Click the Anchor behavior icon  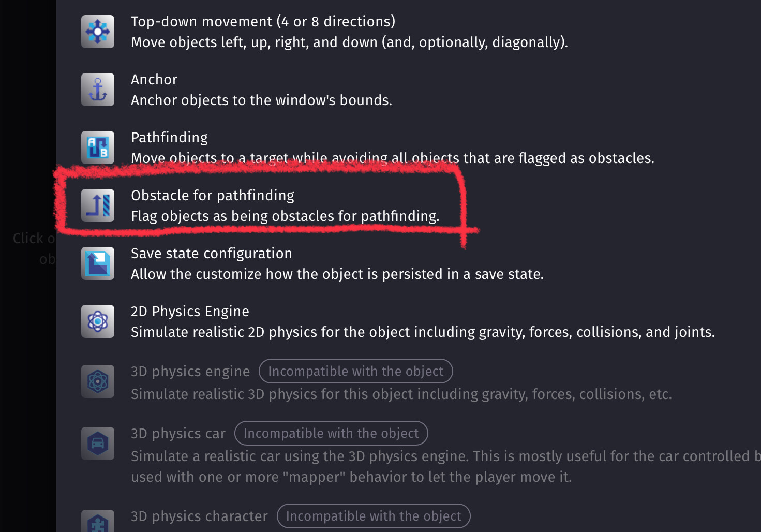tap(98, 90)
